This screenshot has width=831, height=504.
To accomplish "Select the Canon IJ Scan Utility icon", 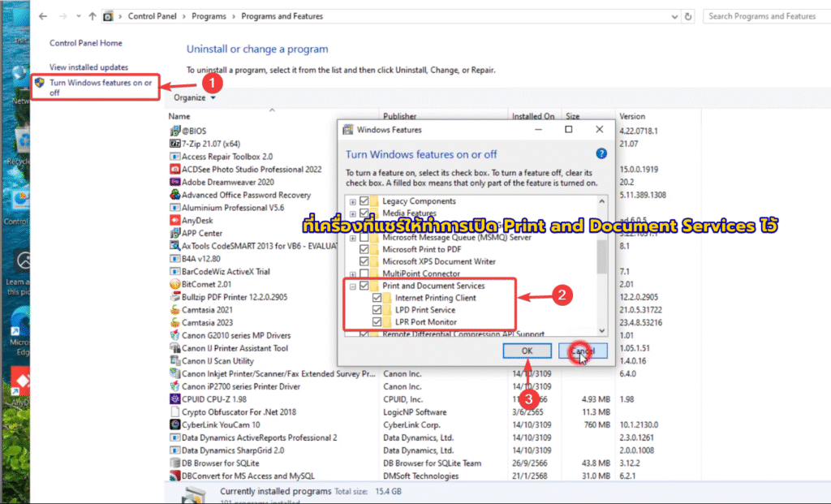I will tap(175, 361).
